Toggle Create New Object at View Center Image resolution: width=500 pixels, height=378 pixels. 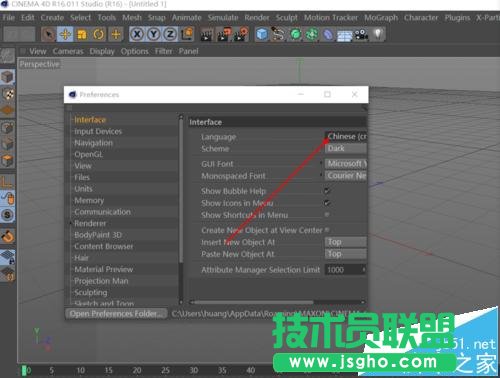(x=327, y=230)
